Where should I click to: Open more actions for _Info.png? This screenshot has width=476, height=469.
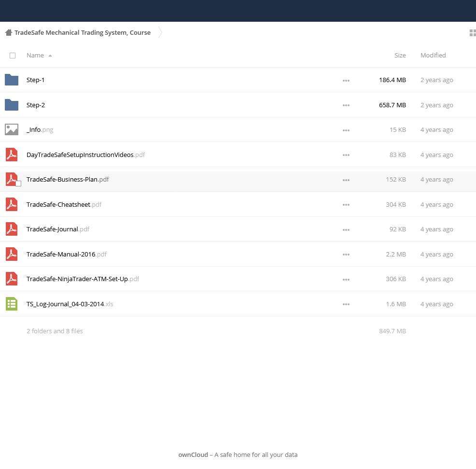pyautogui.click(x=346, y=130)
